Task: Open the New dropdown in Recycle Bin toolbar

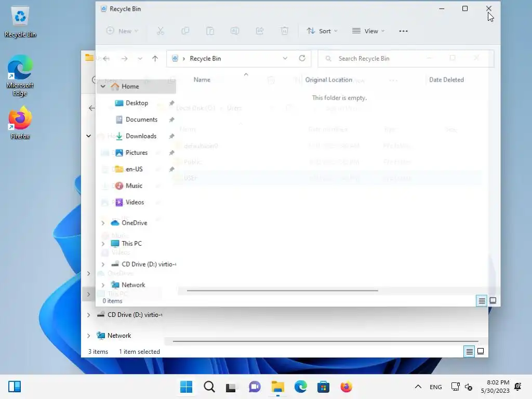Action: (x=122, y=31)
